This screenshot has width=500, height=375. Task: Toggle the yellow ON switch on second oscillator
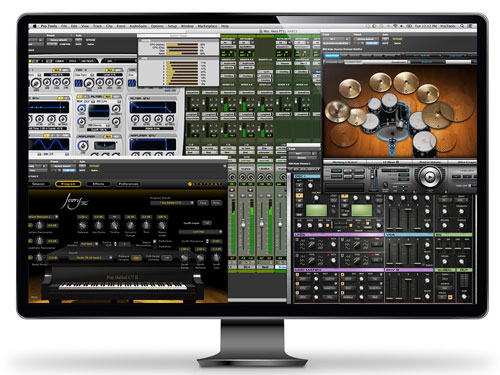[x=110, y=70]
